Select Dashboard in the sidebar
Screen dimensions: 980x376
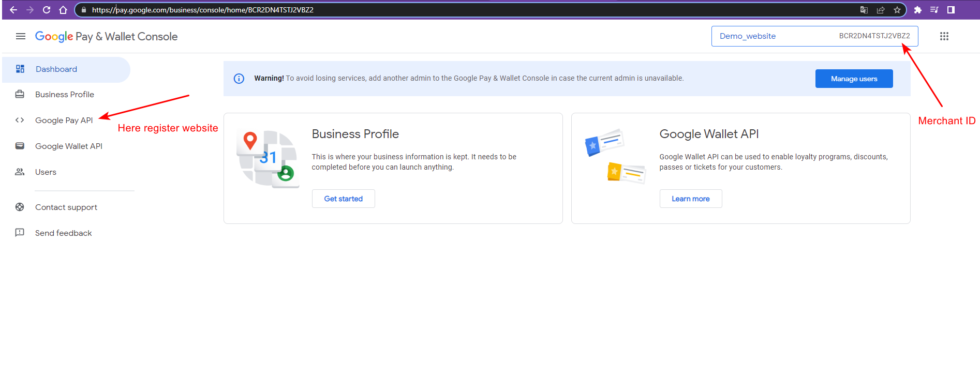click(56, 69)
